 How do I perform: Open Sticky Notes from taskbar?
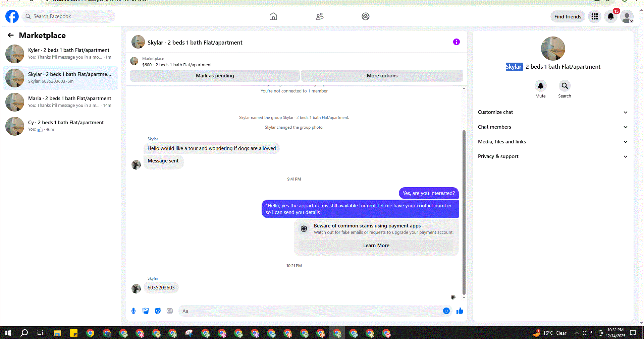click(x=74, y=333)
